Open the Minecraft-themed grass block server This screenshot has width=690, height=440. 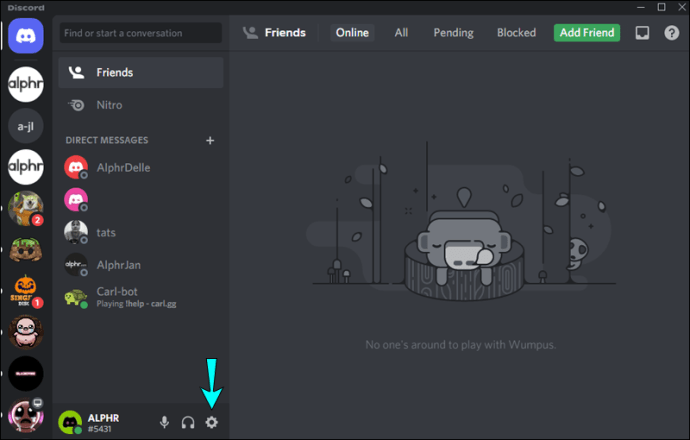pyautogui.click(x=26, y=249)
